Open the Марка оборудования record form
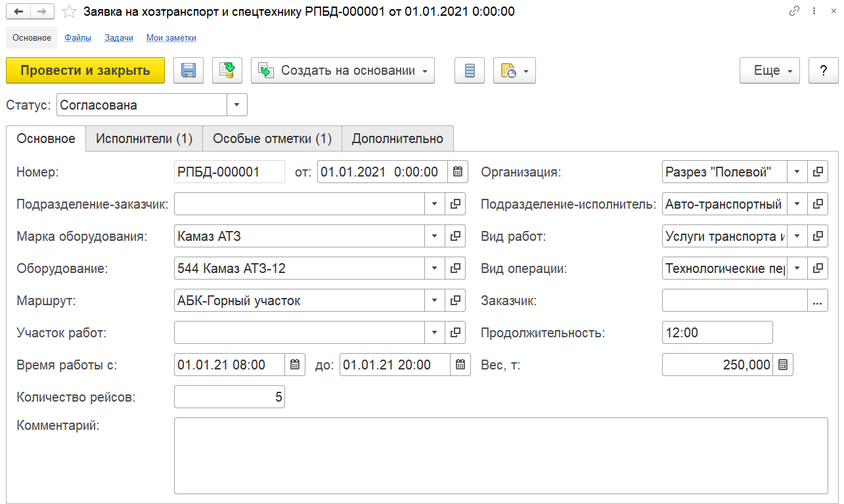844x504 pixels. coord(455,236)
